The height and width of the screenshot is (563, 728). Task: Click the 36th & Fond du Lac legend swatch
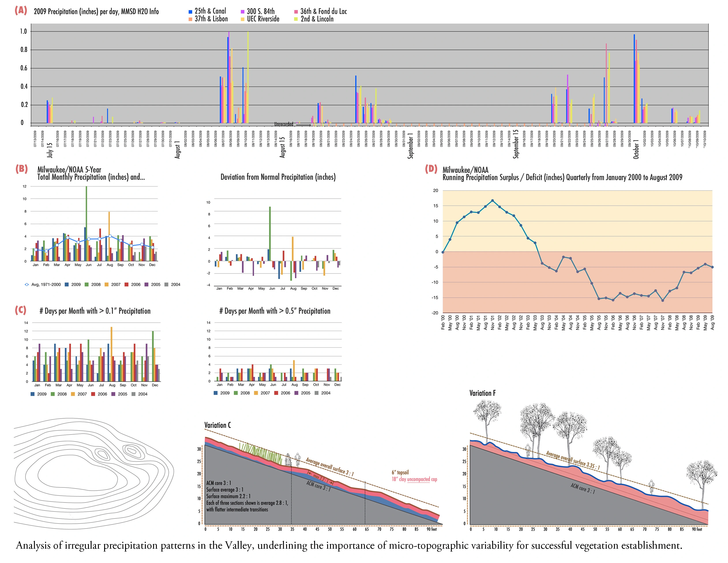click(296, 12)
